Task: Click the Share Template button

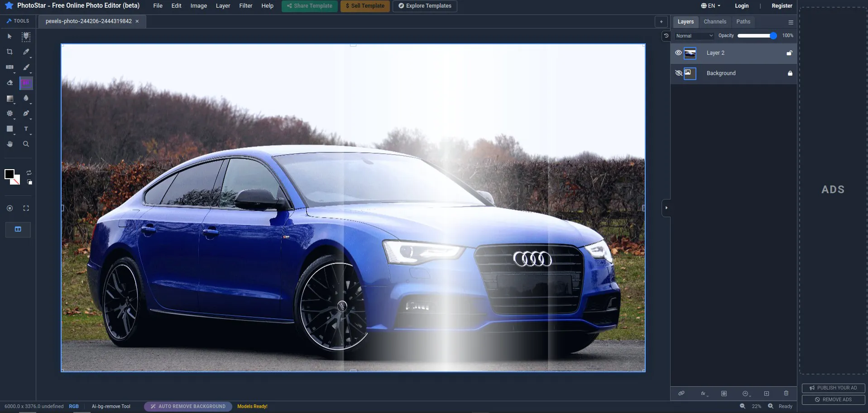Action: pyautogui.click(x=310, y=6)
